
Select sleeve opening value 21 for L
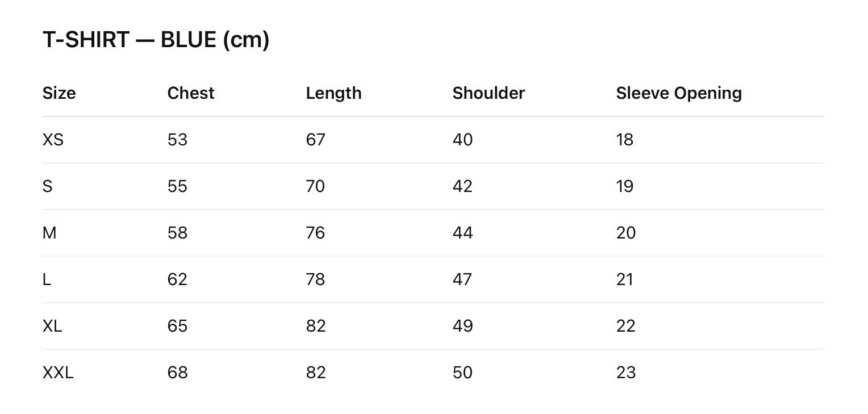click(625, 279)
